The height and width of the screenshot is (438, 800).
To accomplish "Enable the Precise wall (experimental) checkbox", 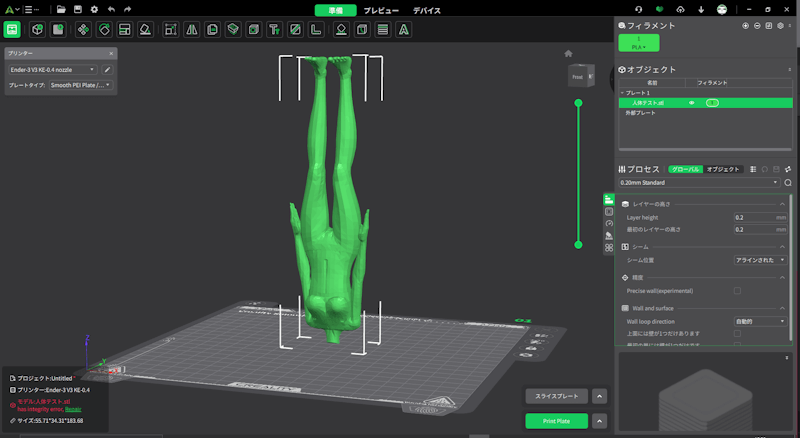I will coord(737,290).
